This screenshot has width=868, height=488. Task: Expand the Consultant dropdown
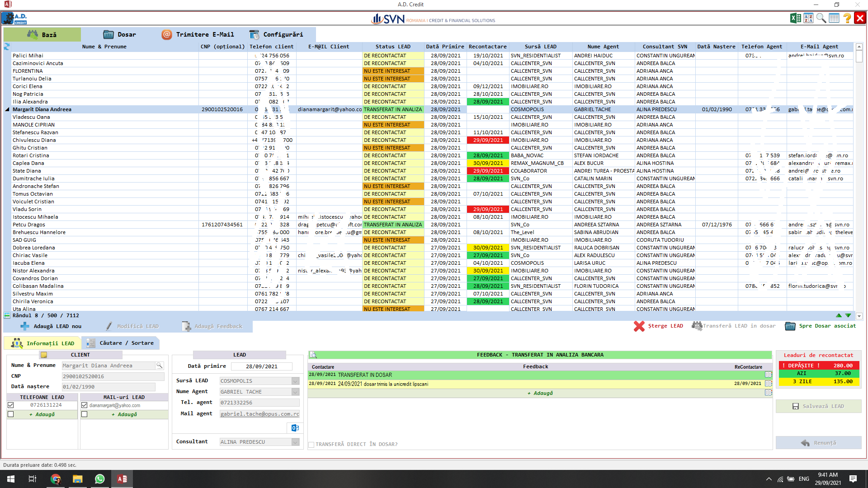295,442
